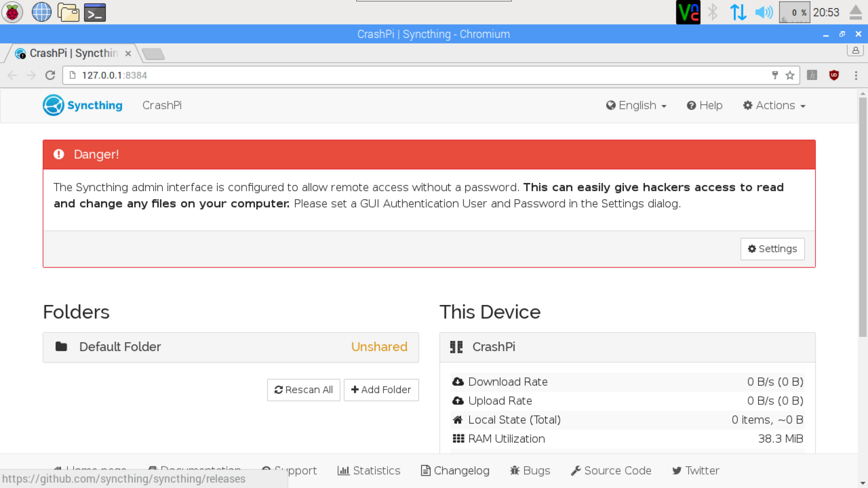The width and height of the screenshot is (868, 488).
Task: Open the File Manager taskbar icon
Action: (68, 12)
